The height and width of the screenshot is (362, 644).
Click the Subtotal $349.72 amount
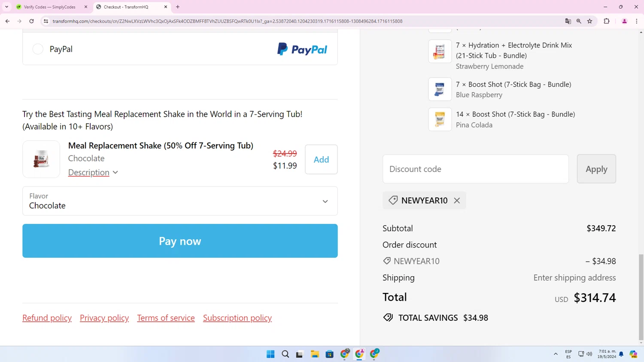[x=601, y=228]
